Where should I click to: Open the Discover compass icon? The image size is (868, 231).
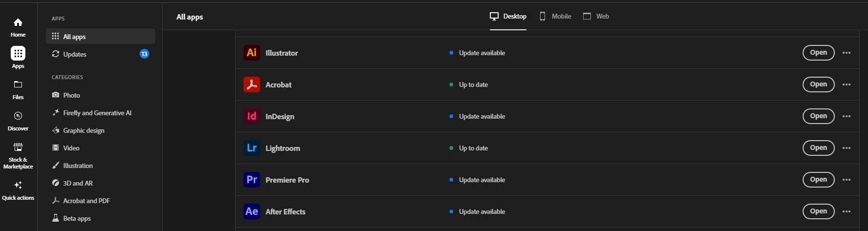[x=18, y=116]
